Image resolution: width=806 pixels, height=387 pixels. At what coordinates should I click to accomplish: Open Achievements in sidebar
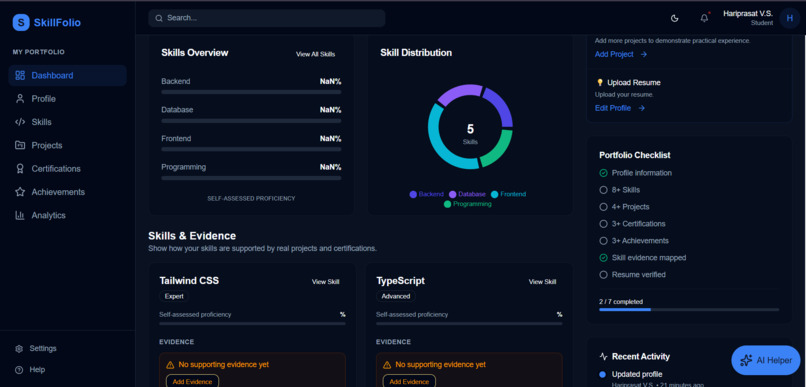67,192
